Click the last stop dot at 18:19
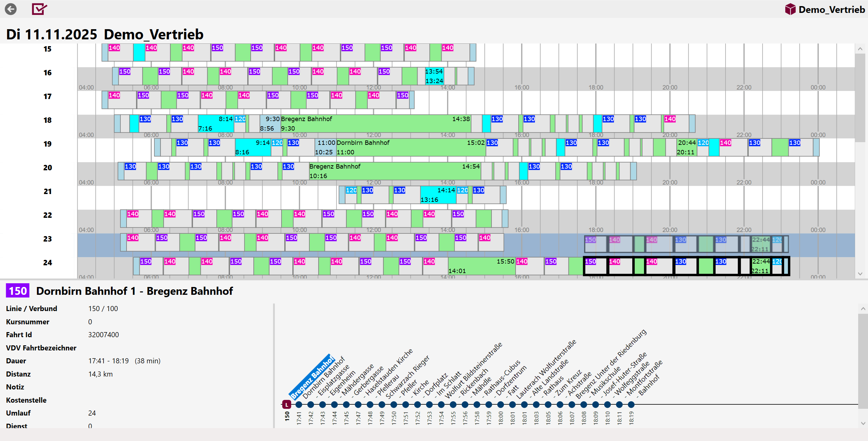Screen dimensions: 868x441 [631, 404]
